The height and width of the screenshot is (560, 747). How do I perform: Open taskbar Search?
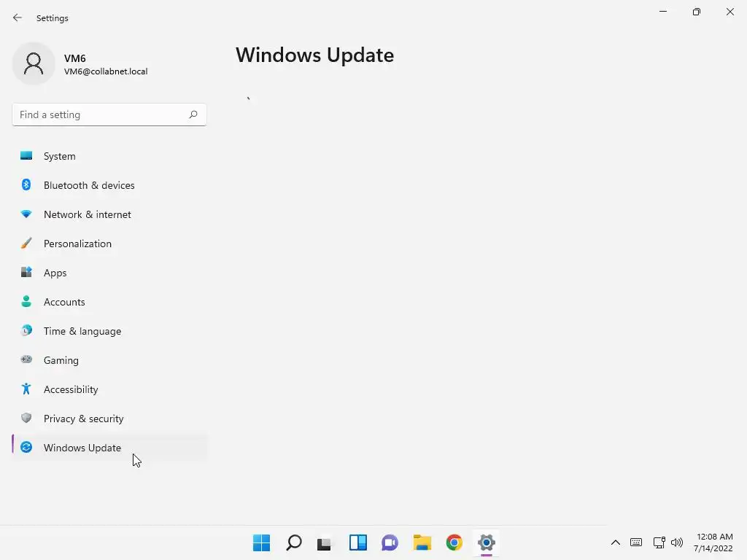tap(294, 542)
